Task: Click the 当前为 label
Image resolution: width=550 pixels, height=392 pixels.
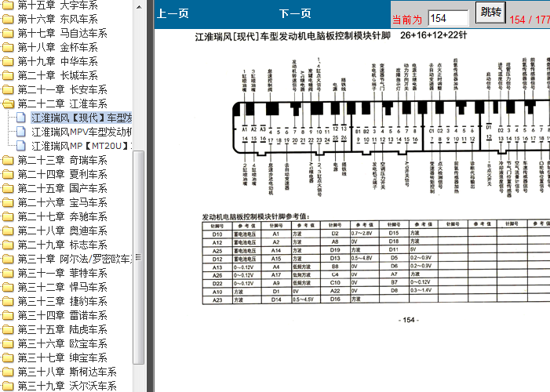Action: click(x=407, y=20)
